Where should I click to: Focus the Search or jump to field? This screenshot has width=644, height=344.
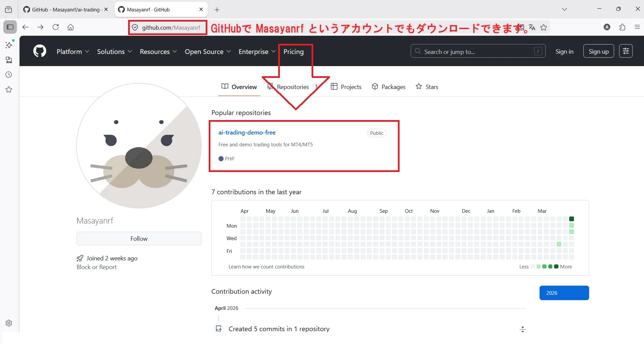click(478, 51)
